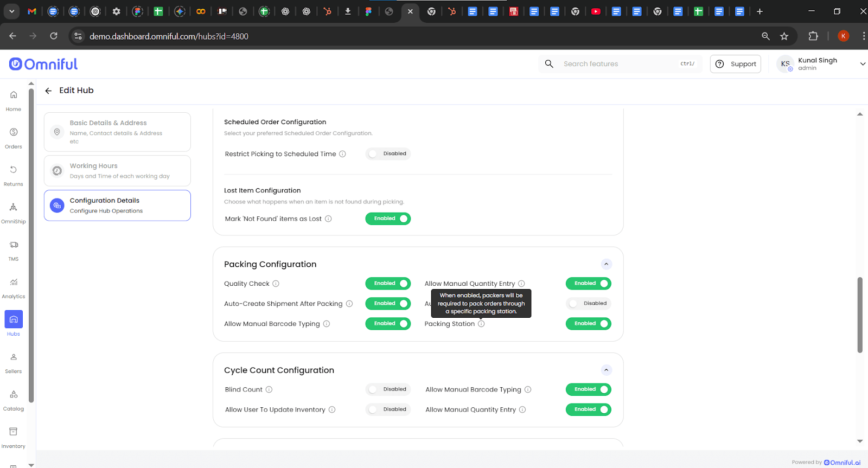The image size is (868, 468).
Task: Open the Kunal Singh account dropdown
Action: point(863,64)
